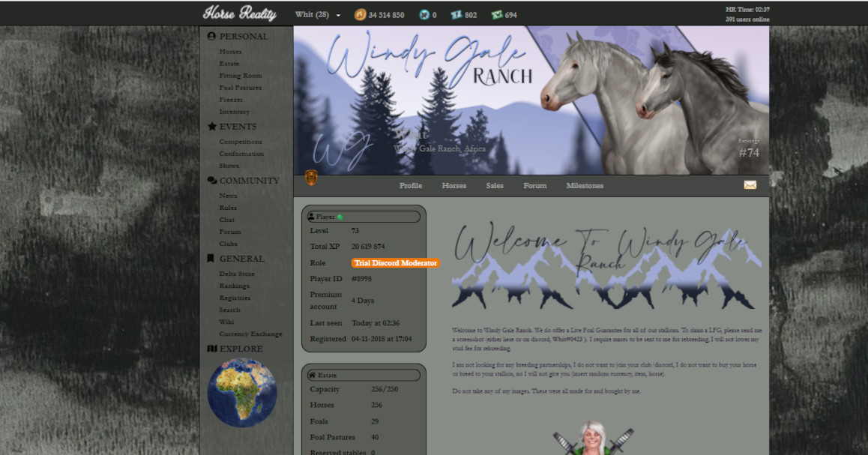Viewport: 868px width, 455px height.
Task: Click the PERSONAL section header
Action: (244, 37)
